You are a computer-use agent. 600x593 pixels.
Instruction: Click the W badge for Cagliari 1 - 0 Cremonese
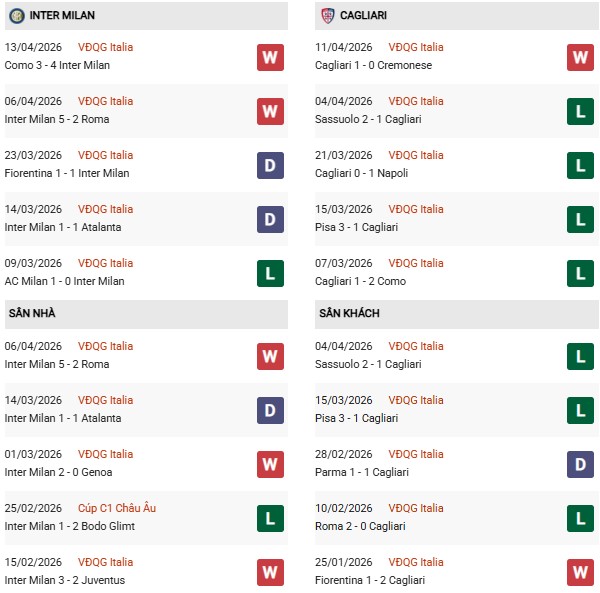coord(580,57)
